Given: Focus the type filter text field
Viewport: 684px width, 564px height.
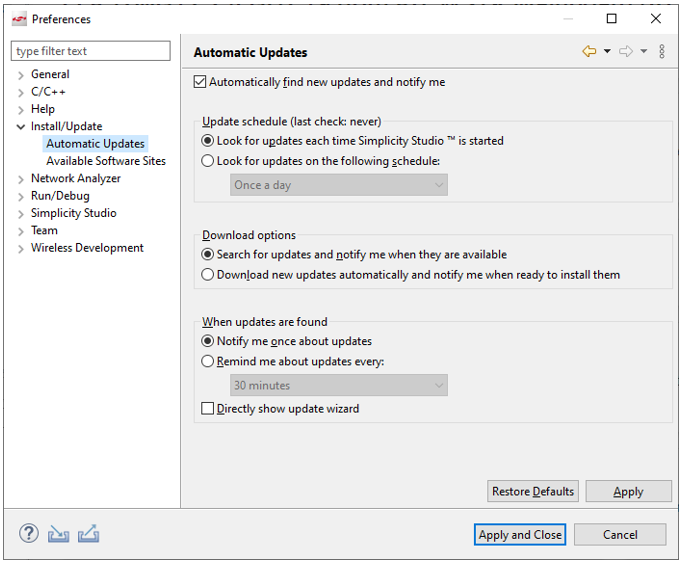Looking at the screenshot, I should (x=91, y=51).
